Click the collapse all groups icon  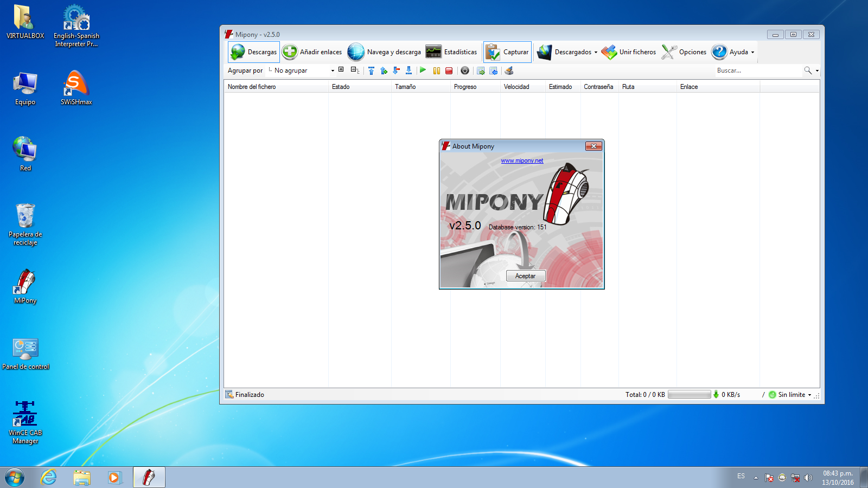coord(355,70)
